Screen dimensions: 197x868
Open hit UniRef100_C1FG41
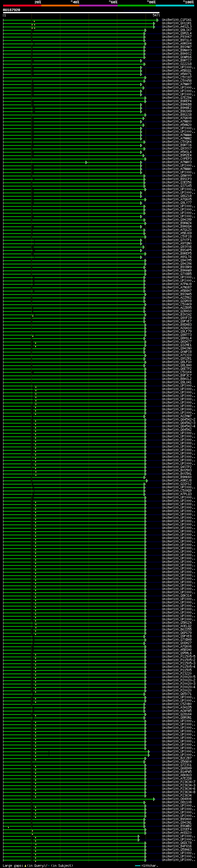coord(177,20)
